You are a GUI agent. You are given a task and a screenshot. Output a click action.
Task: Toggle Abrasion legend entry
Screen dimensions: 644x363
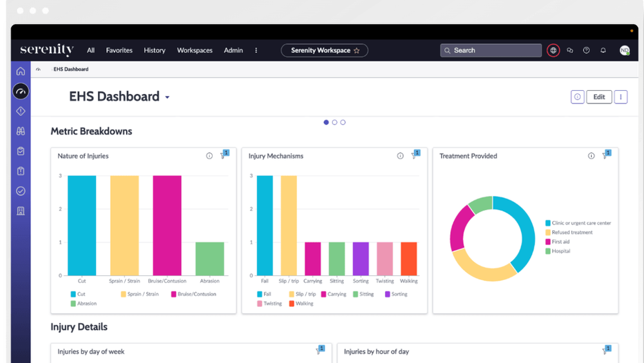click(x=83, y=304)
